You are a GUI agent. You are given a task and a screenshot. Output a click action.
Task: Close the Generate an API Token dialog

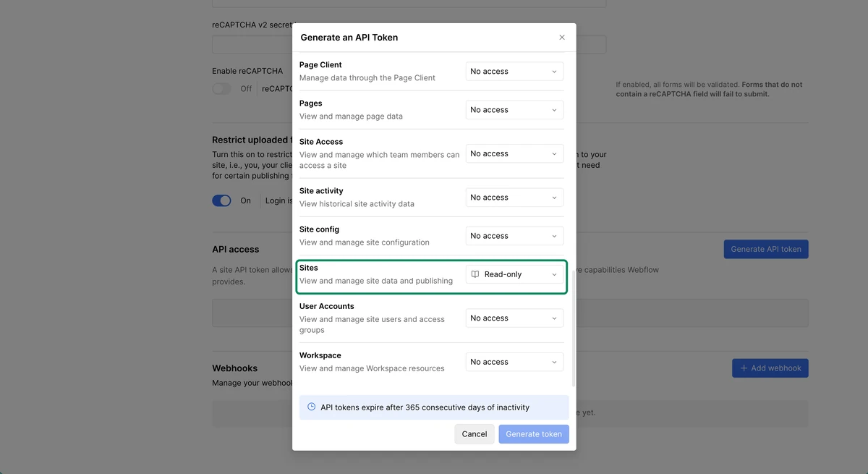(x=562, y=38)
